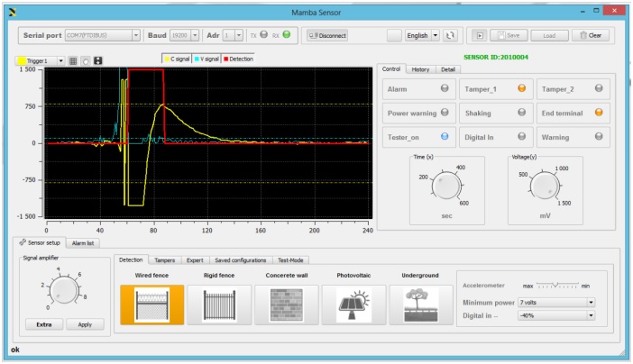This screenshot has height=364, width=633.
Task: Switch to the Control tab
Action: click(391, 69)
